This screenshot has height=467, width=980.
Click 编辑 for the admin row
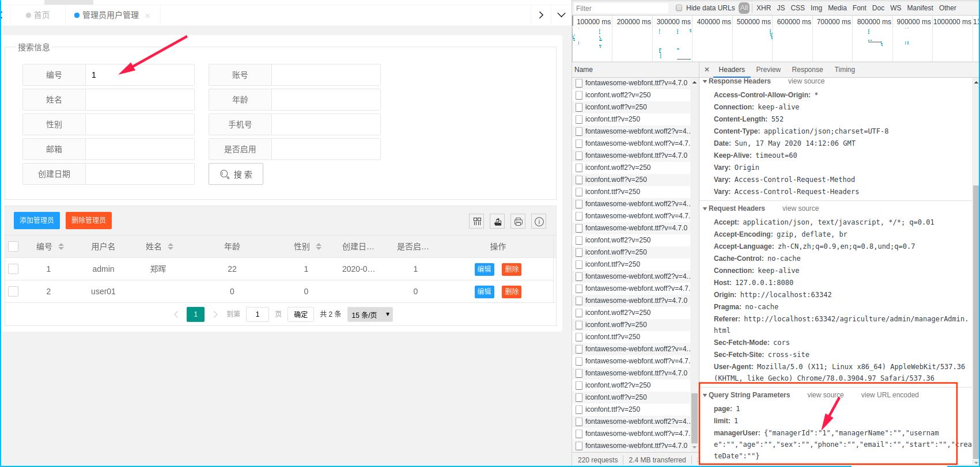click(x=485, y=269)
